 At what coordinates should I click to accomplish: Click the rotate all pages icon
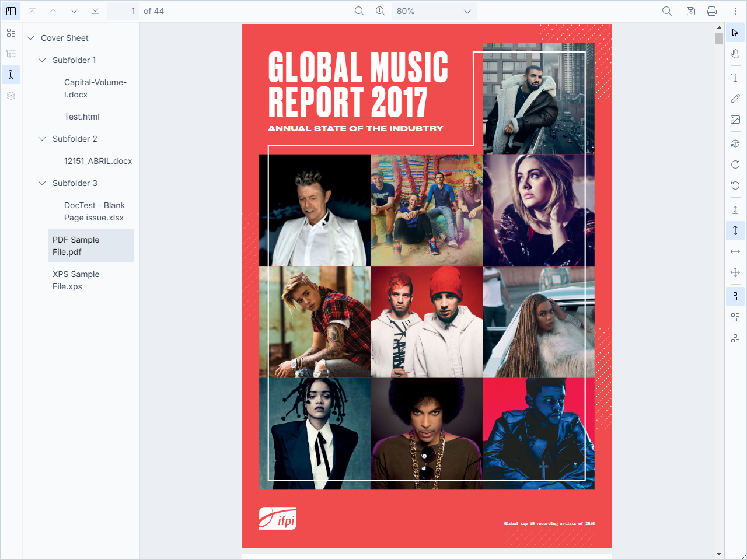tap(735, 143)
